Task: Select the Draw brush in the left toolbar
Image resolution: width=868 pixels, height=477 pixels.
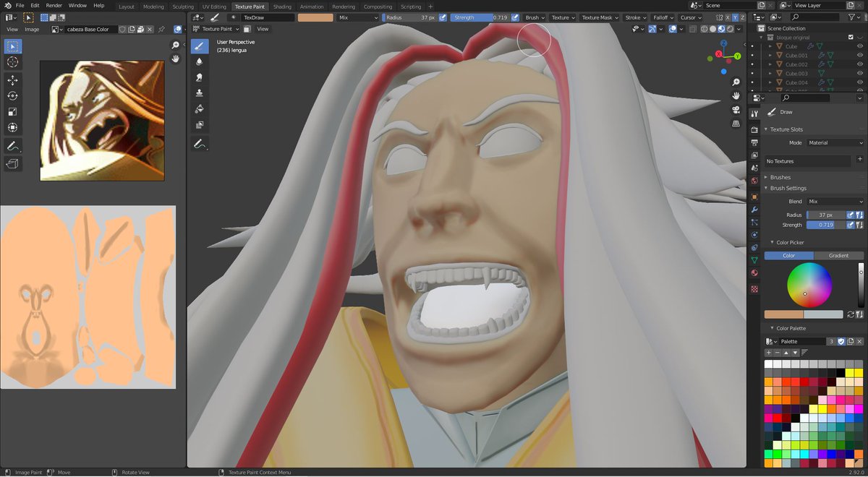Action: (x=199, y=46)
